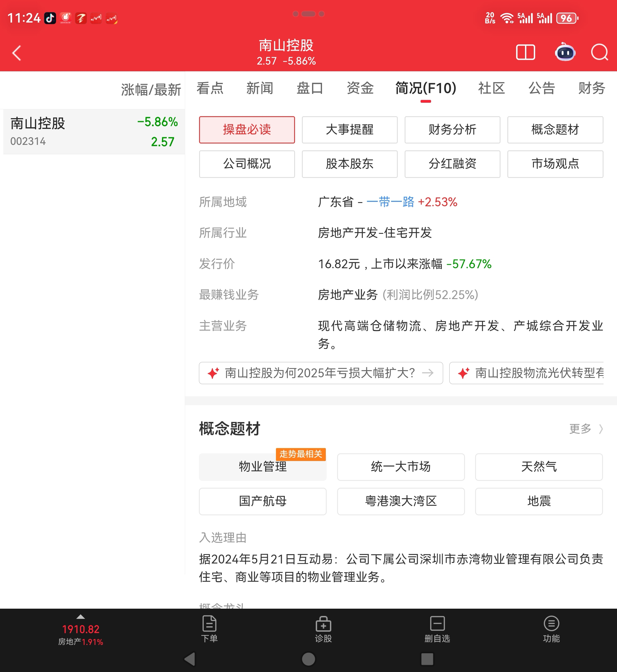The width and height of the screenshot is (617, 672).
Task: Tap the search magnifier icon
Action: [599, 52]
